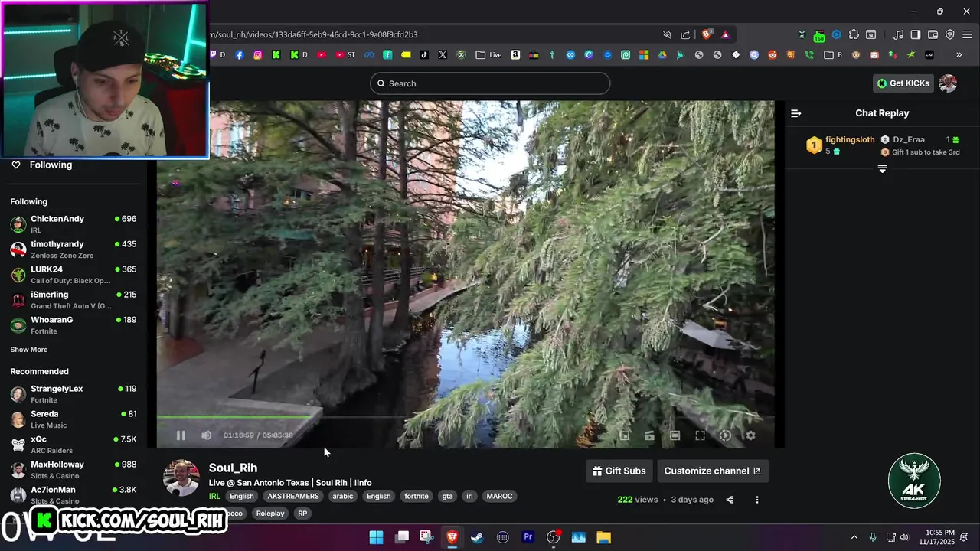Open WhoaranG's Fortnite stream

pyautogui.click(x=73, y=324)
